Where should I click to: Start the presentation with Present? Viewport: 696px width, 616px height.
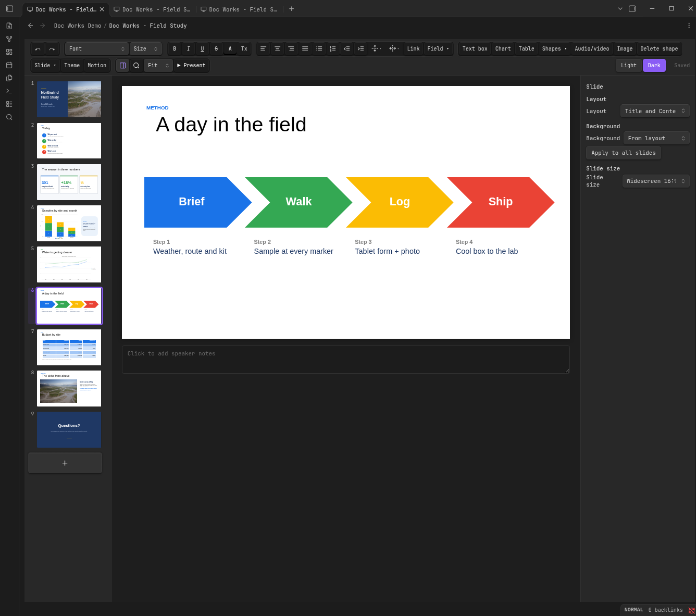click(x=191, y=66)
